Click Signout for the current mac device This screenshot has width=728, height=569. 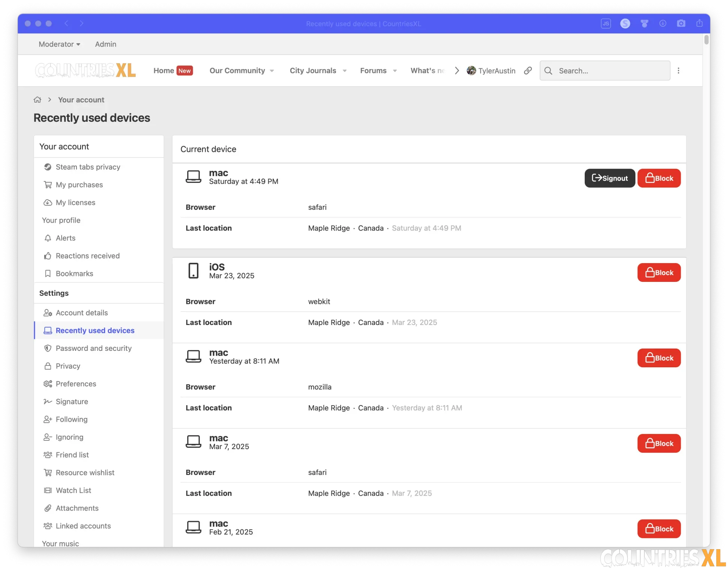(x=609, y=178)
